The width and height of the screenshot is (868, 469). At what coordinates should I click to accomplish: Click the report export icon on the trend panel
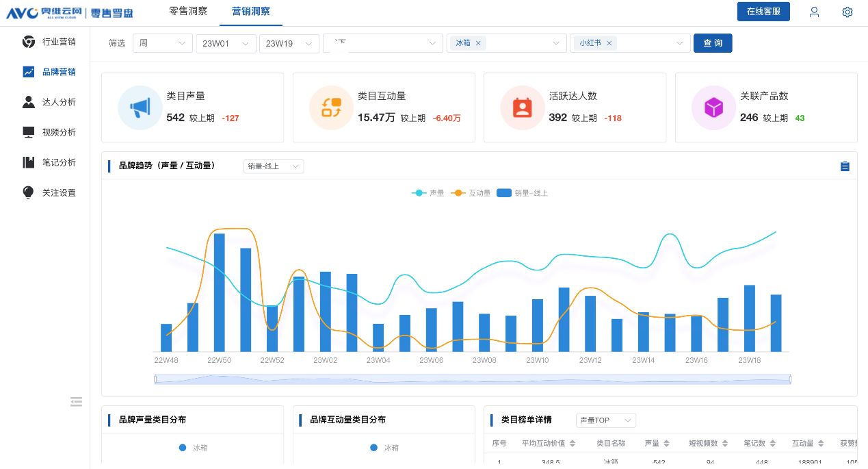click(x=845, y=166)
